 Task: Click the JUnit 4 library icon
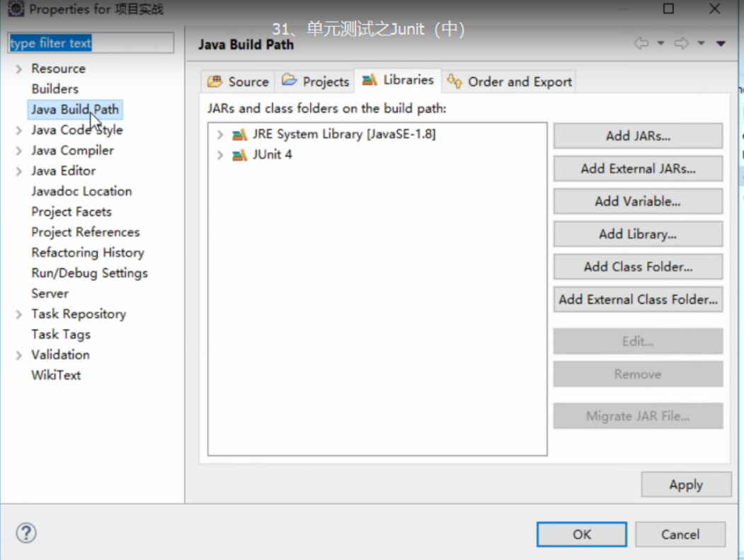pos(239,155)
